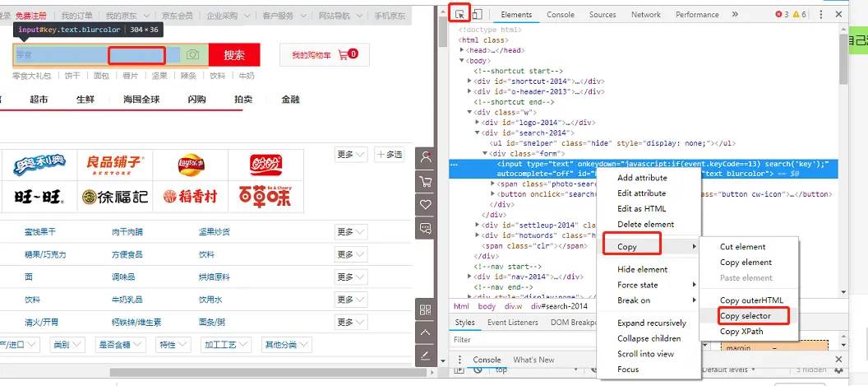Click the 零食大礼包 hot word link

(x=31, y=76)
